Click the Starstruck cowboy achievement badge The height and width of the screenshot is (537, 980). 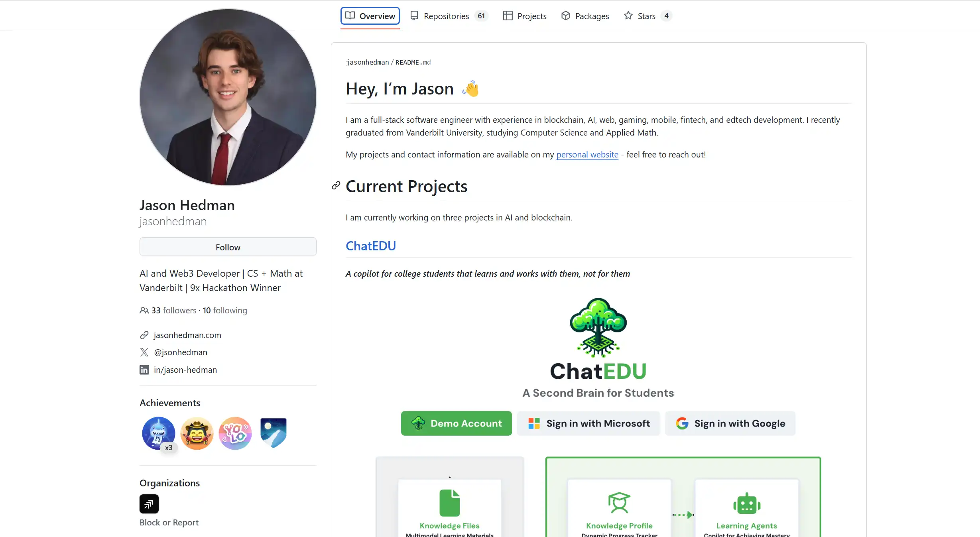(197, 433)
